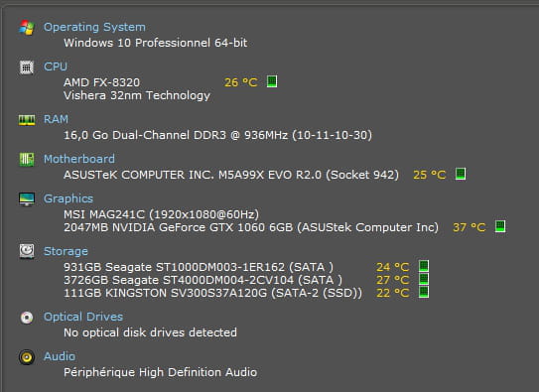Open the RAM section heading
Viewport: 539px width, 392px height.
point(56,119)
